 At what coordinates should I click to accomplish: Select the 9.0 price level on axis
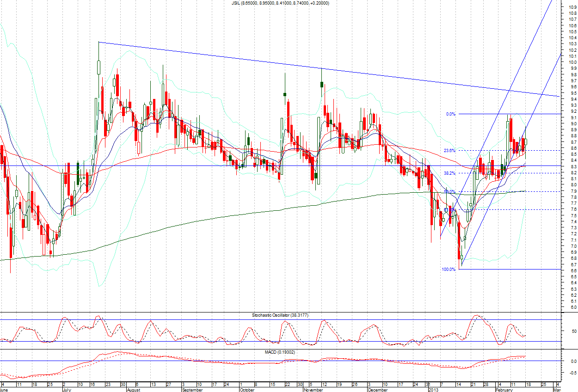pos(572,123)
